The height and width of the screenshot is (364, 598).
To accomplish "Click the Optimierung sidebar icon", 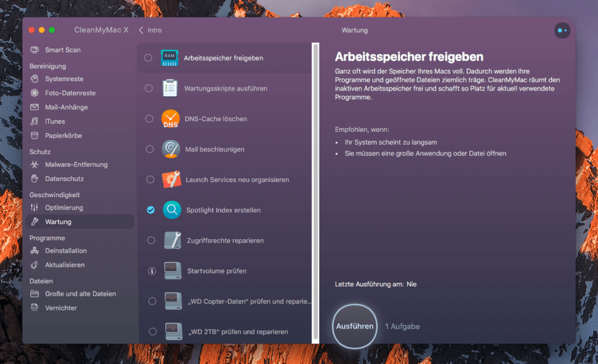I will (36, 207).
